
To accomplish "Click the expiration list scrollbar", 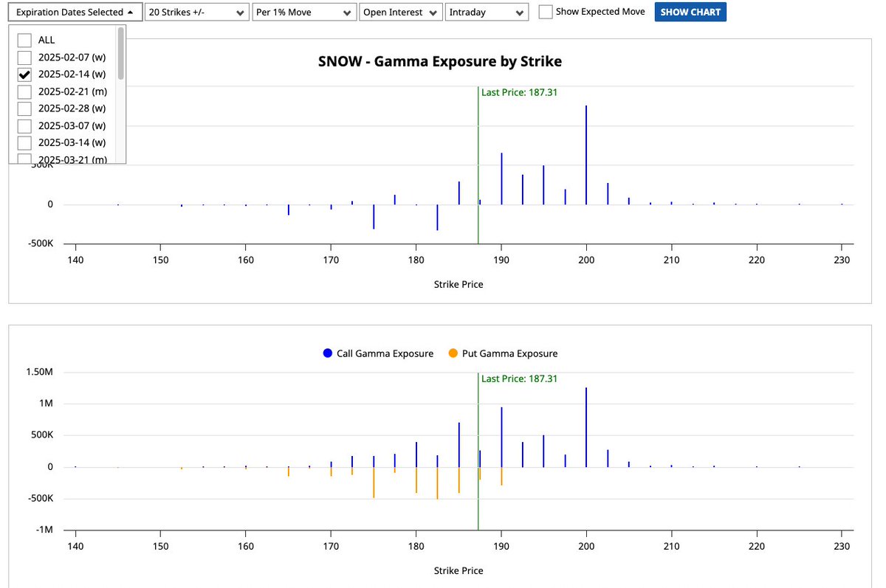I will [x=120, y=53].
